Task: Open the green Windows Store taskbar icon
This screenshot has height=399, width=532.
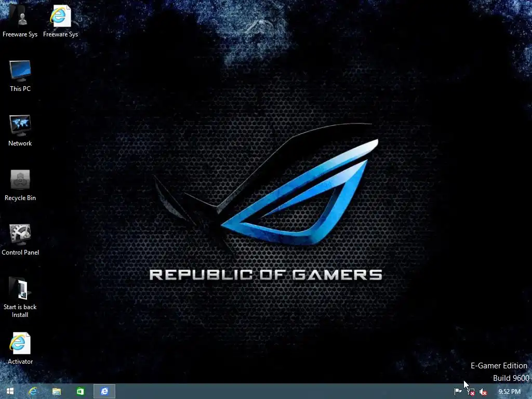Action: 81,391
